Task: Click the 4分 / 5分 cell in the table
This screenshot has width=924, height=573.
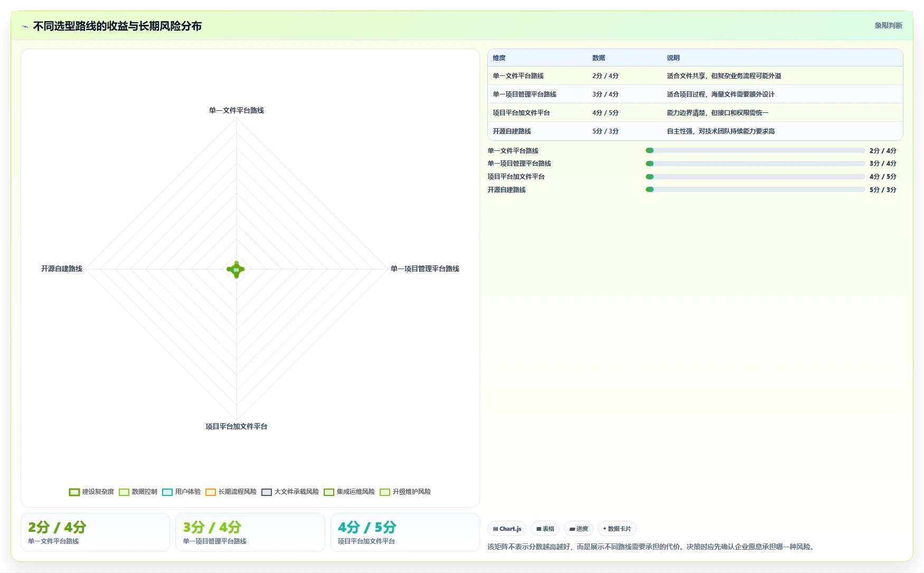Action: click(x=605, y=113)
